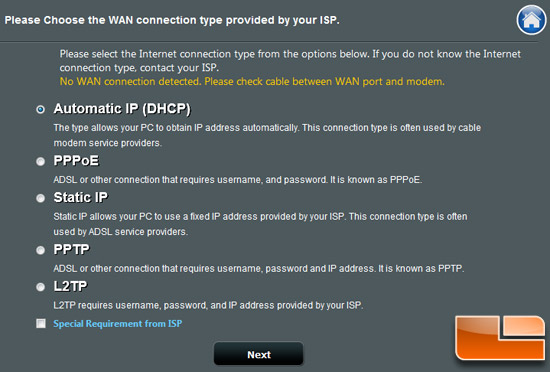The image size is (550, 372).
Task: Select the L2TP radio button
Action: (x=41, y=287)
